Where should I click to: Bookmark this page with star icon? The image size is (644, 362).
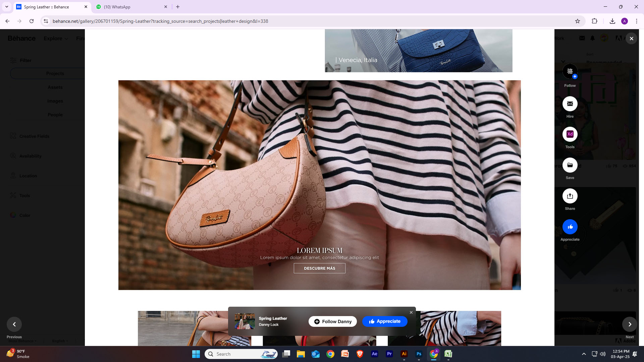(577, 21)
